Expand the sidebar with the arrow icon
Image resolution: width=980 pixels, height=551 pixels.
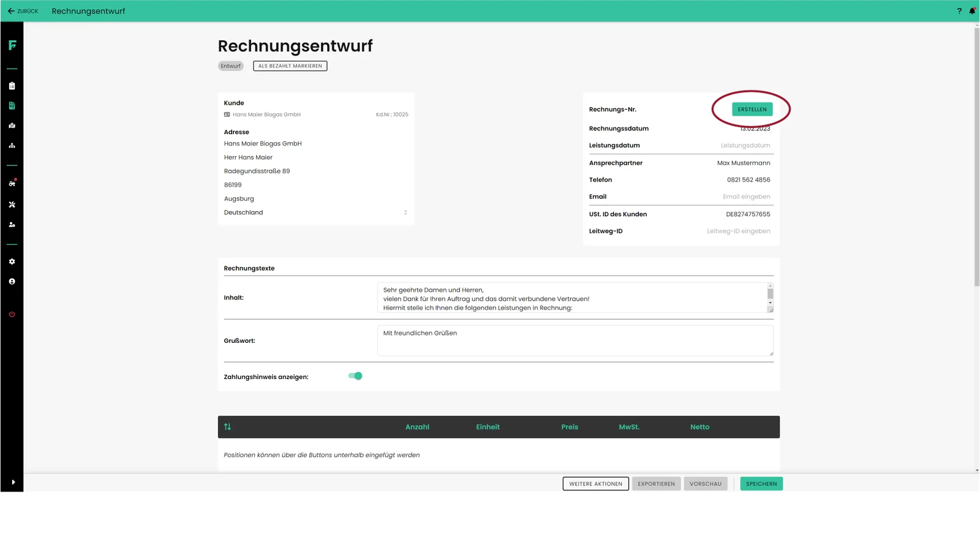tap(13, 482)
